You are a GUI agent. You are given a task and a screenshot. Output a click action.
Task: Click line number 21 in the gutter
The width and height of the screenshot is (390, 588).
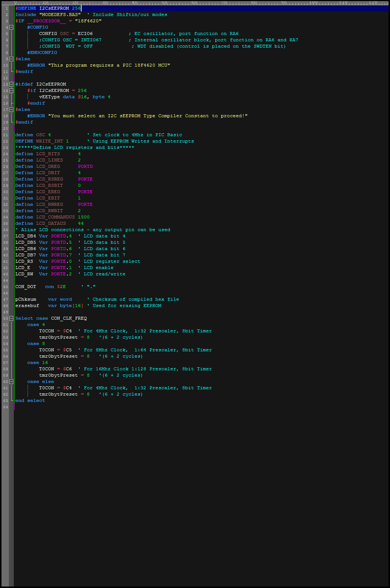click(x=6, y=135)
